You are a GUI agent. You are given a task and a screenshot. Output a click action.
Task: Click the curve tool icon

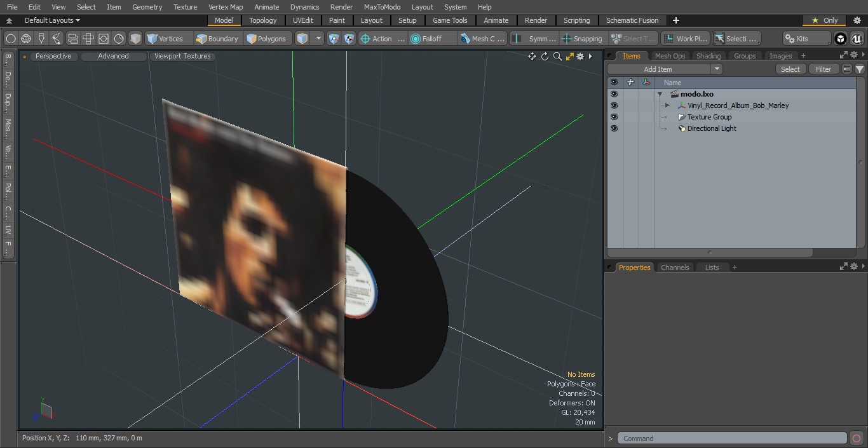click(57, 39)
